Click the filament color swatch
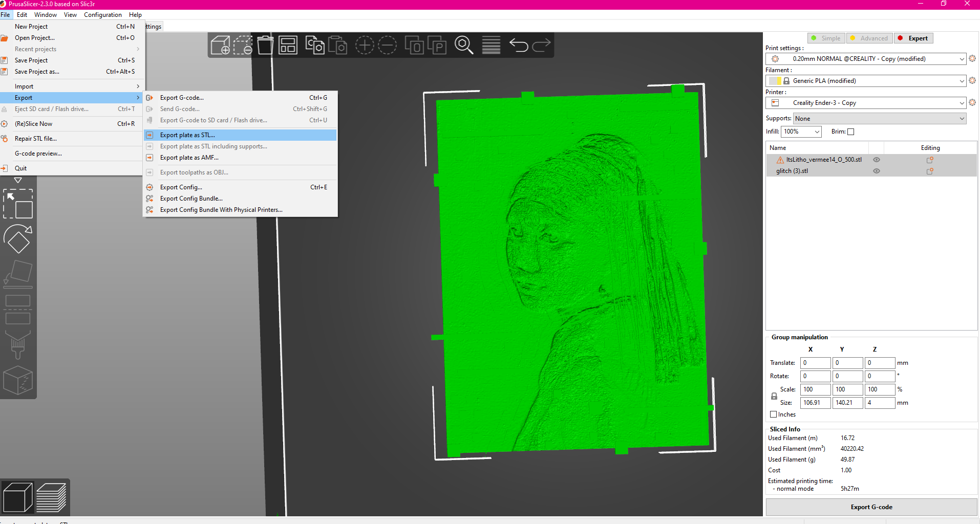The height and width of the screenshot is (524, 980). click(775, 81)
